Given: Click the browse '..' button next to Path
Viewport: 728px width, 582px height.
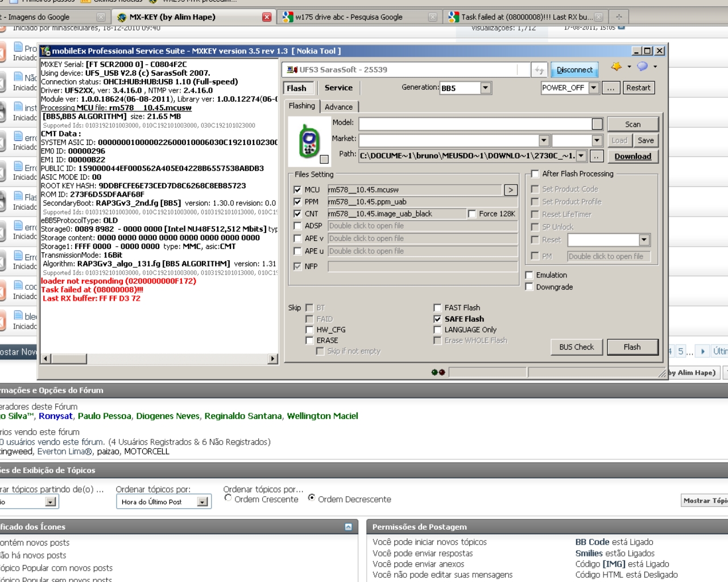Looking at the screenshot, I should pos(596,156).
